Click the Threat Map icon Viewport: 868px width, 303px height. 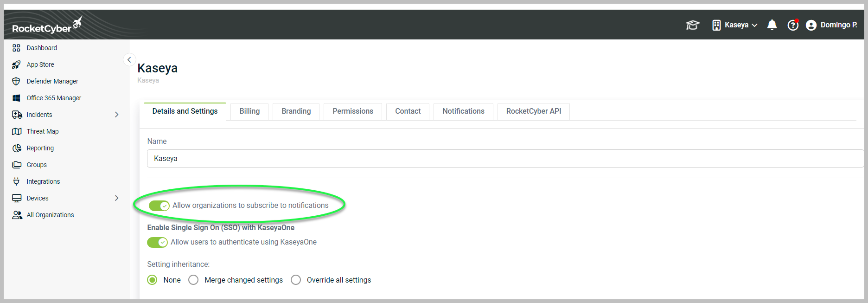(17, 131)
